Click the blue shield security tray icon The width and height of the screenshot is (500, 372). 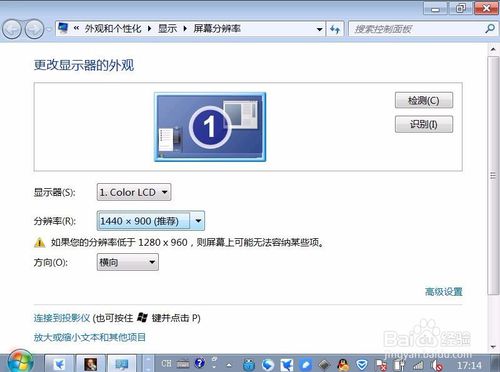362,365
